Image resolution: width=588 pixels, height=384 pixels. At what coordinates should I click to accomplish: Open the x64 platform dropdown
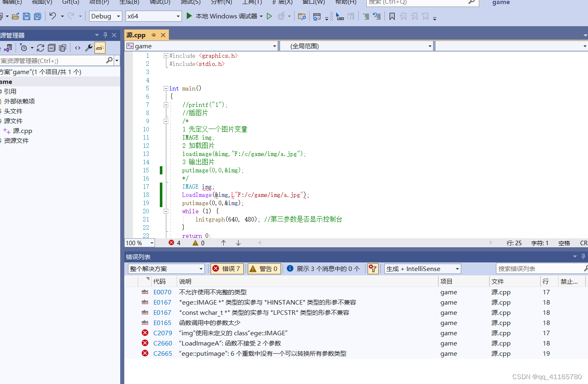[x=153, y=16]
